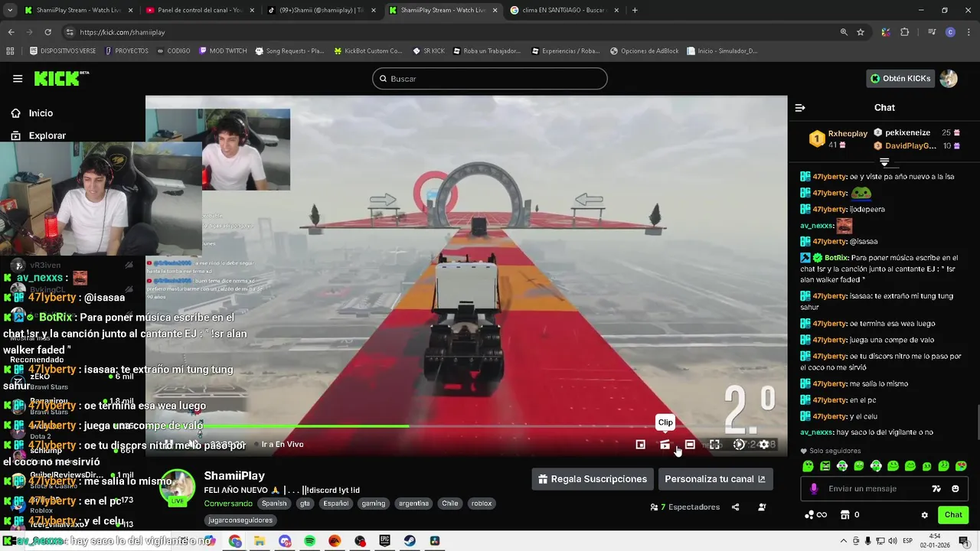Screen dimensions: 980x551
Task: Select the jugarconseguidores tag
Action: click(240, 520)
